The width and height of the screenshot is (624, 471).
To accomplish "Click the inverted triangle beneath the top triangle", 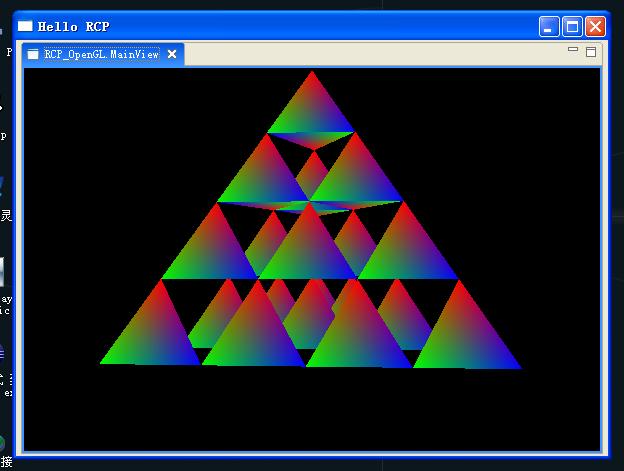I will (x=312, y=140).
